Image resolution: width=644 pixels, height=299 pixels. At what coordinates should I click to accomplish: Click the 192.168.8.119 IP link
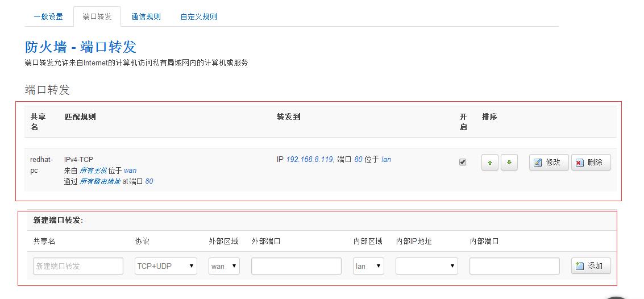310,159
